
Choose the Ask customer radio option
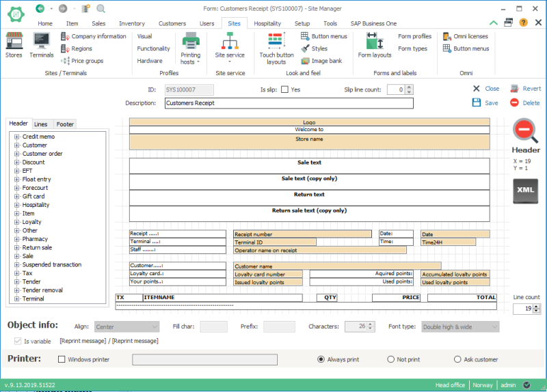pos(457,359)
